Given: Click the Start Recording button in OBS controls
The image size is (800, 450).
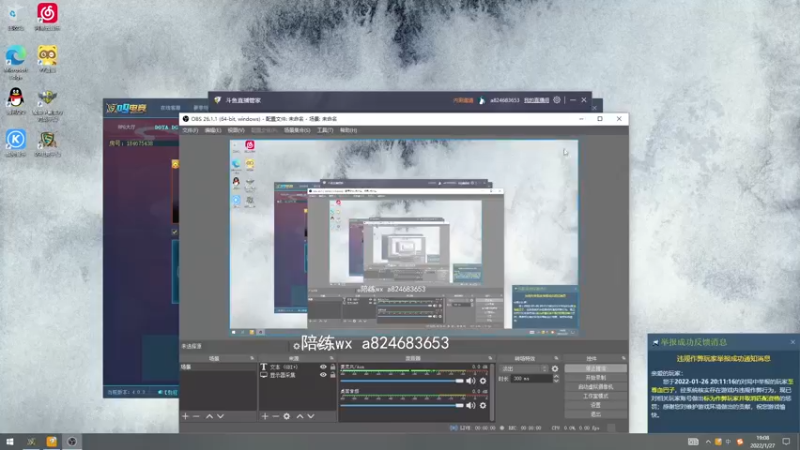Looking at the screenshot, I should point(595,378).
